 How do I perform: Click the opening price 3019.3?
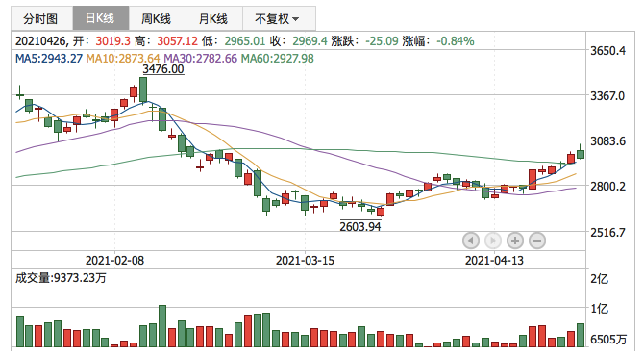tap(113, 41)
